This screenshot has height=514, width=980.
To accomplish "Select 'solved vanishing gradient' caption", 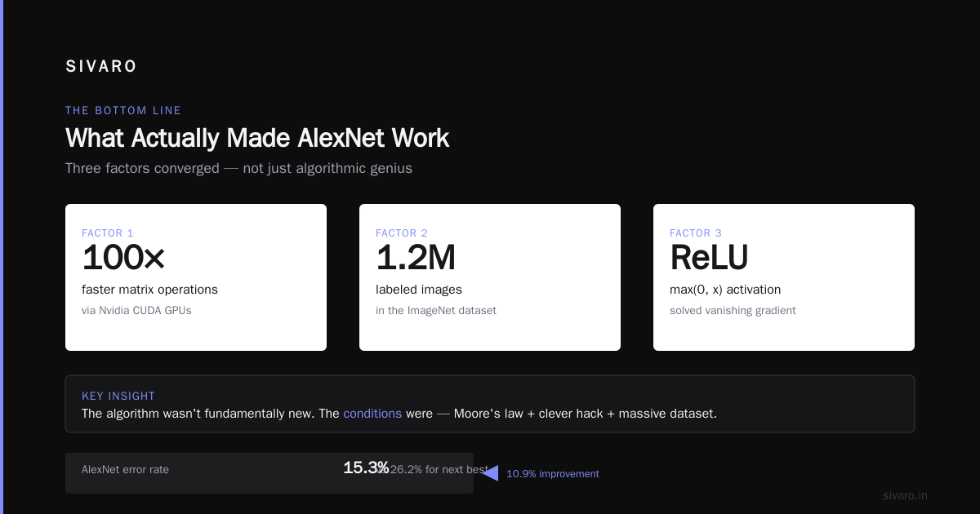I will (x=733, y=311).
